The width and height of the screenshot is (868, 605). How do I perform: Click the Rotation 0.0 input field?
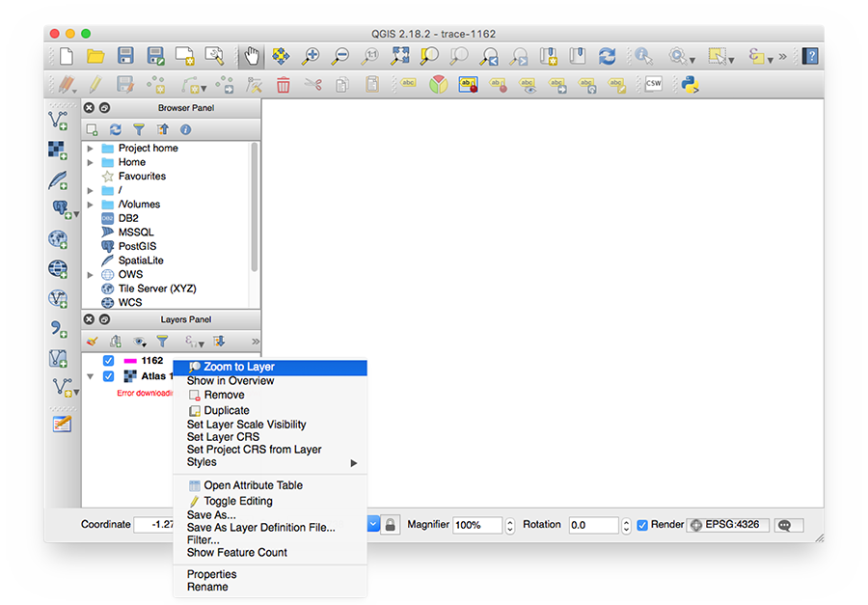point(593,525)
